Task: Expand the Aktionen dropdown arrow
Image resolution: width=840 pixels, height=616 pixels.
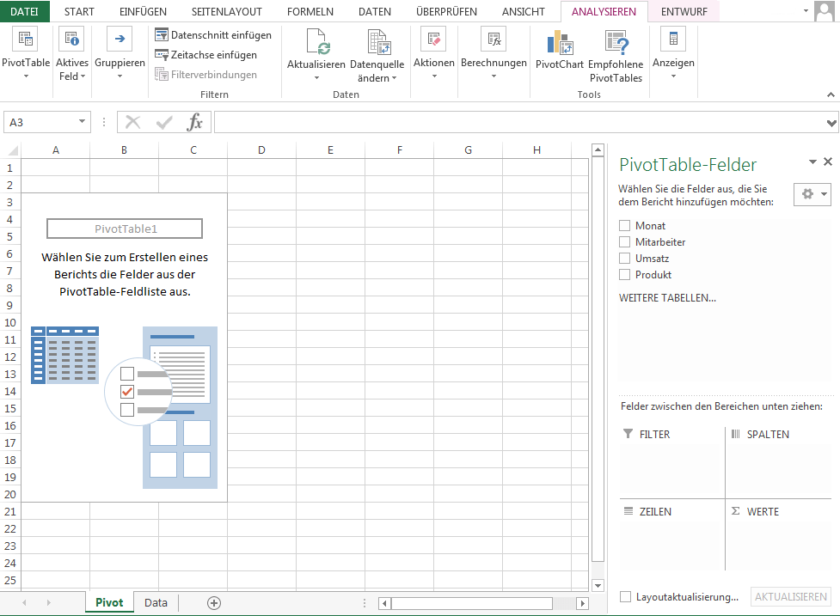Action: [434, 76]
